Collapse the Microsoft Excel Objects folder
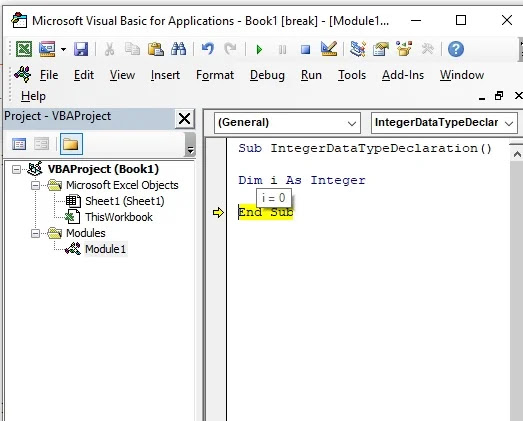Screen dimensions: 523x421 tap(35, 185)
